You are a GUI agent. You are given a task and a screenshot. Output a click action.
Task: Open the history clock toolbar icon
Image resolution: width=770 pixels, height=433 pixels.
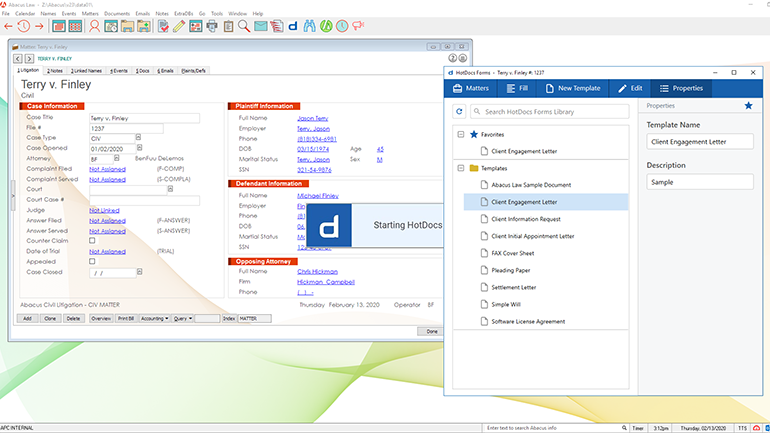pos(24,27)
